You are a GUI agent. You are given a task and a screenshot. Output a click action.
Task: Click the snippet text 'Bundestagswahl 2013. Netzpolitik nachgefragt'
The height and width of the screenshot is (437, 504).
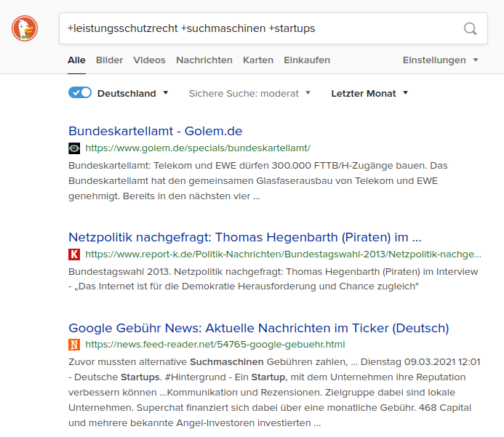(x=175, y=272)
